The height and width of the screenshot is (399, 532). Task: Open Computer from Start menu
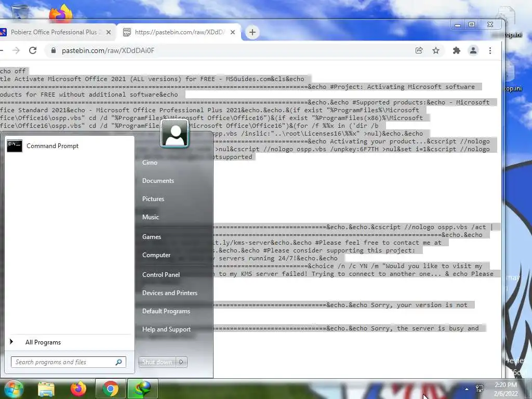pyautogui.click(x=156, y=255)
